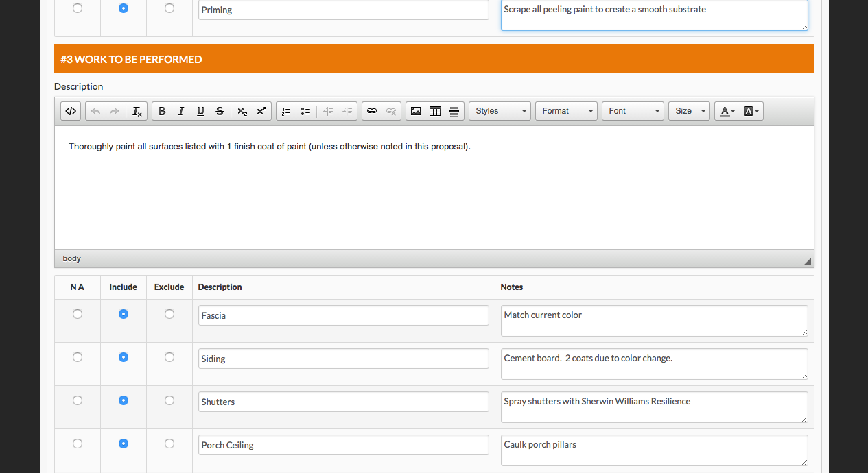The height and width of the screenshot is (473, 868).
Task: Click the Insert Image icon
Action: pos(416,111)
